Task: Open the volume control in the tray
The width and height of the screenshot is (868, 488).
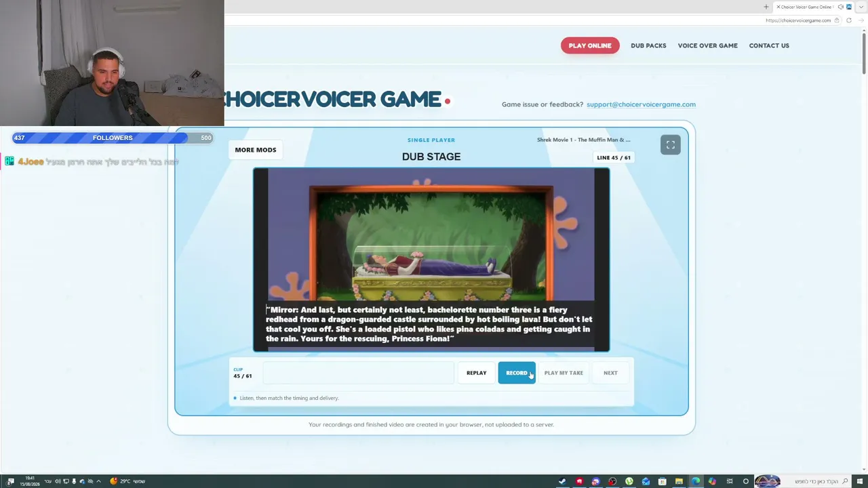Action: 58,481
